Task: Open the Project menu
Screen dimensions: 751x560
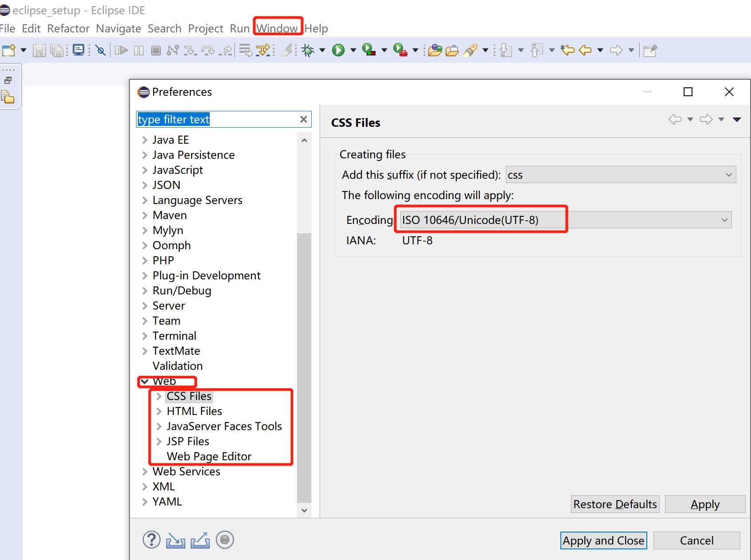Action: pos(206,28)
